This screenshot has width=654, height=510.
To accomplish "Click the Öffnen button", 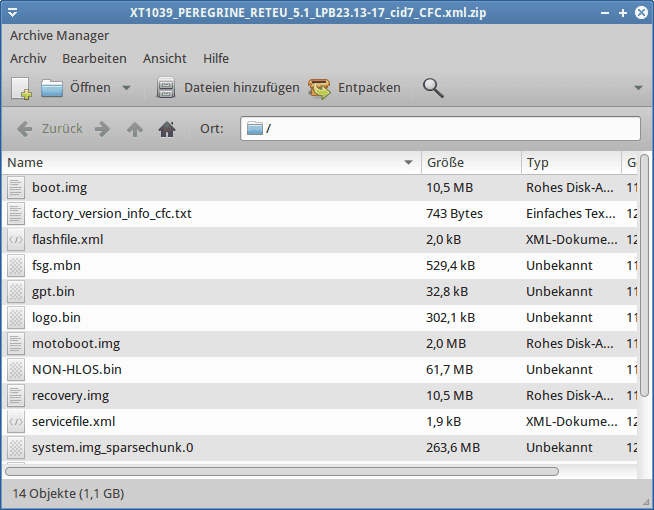I will coord(76,88).
